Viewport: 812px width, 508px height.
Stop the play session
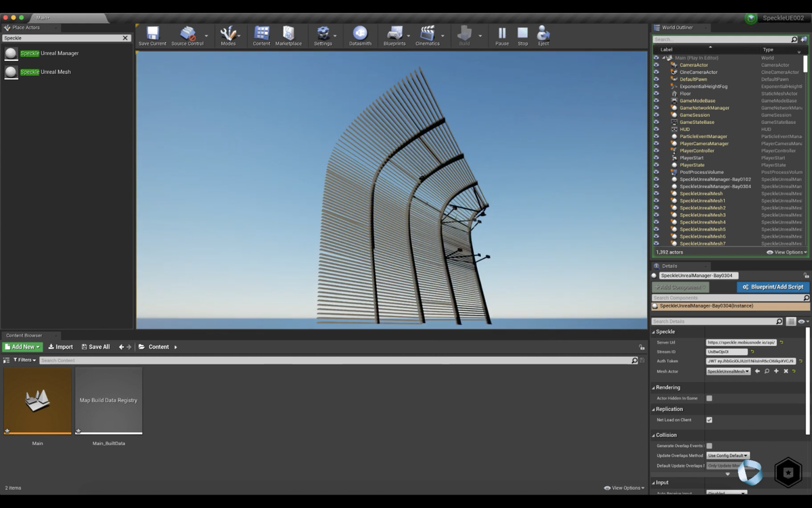coord(522,36)
